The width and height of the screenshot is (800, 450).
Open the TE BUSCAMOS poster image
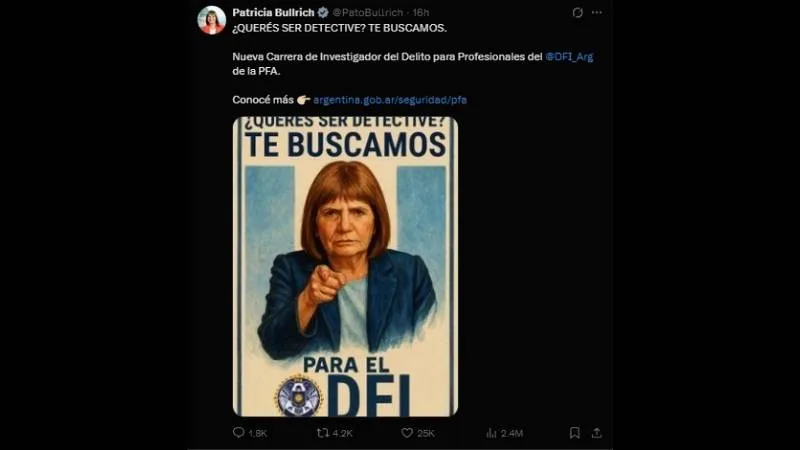pyautogui.click(x=345, y=266)
